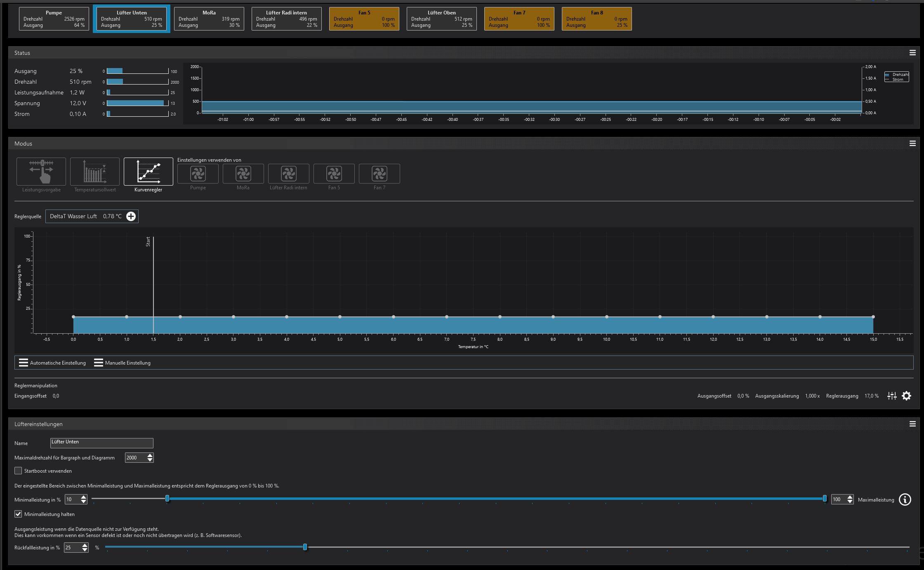Switch to the Pumpe fan tile

click(54, 19)
